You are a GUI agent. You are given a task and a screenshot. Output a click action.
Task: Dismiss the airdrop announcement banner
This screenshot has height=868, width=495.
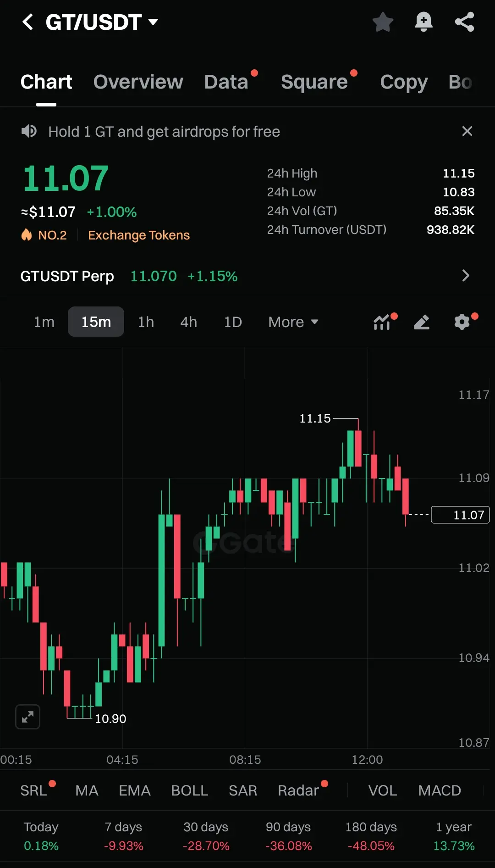(467, 131)
